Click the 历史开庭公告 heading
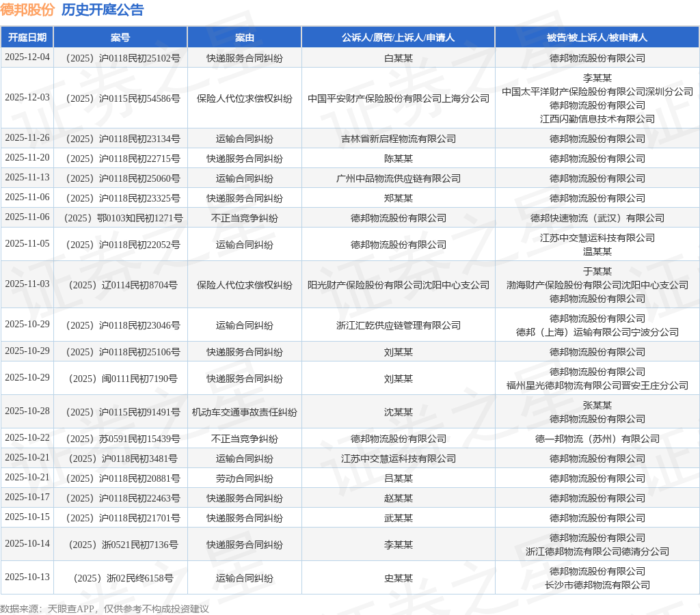This screenshot has width=700, height=615. click(x=103, y=10)
